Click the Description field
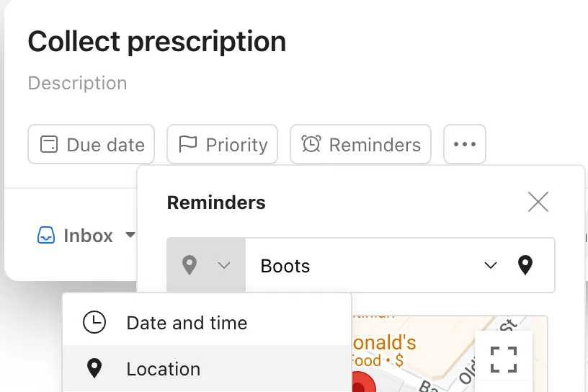The image size is (588, 392). coord(78,83)
